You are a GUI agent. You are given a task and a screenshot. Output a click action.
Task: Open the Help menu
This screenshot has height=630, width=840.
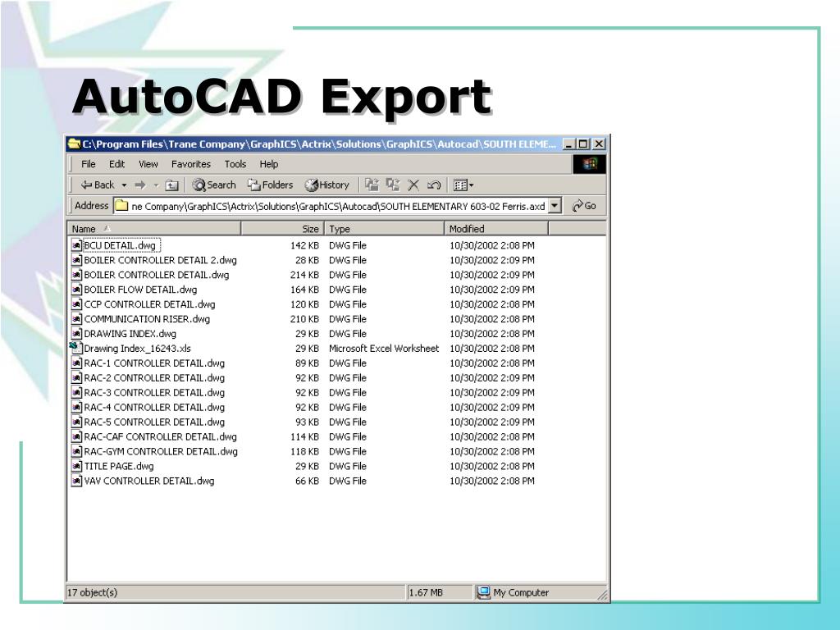[x=269, y=164]
